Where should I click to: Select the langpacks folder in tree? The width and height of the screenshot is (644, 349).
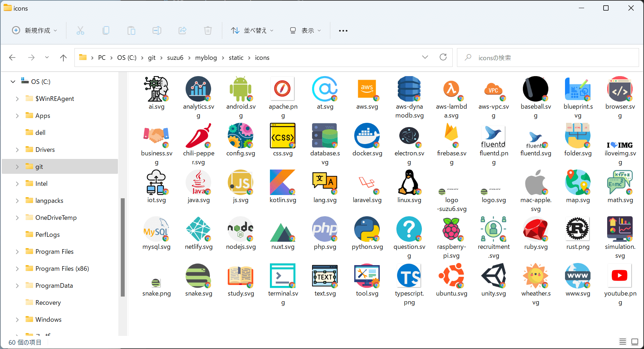click(44, 201)
